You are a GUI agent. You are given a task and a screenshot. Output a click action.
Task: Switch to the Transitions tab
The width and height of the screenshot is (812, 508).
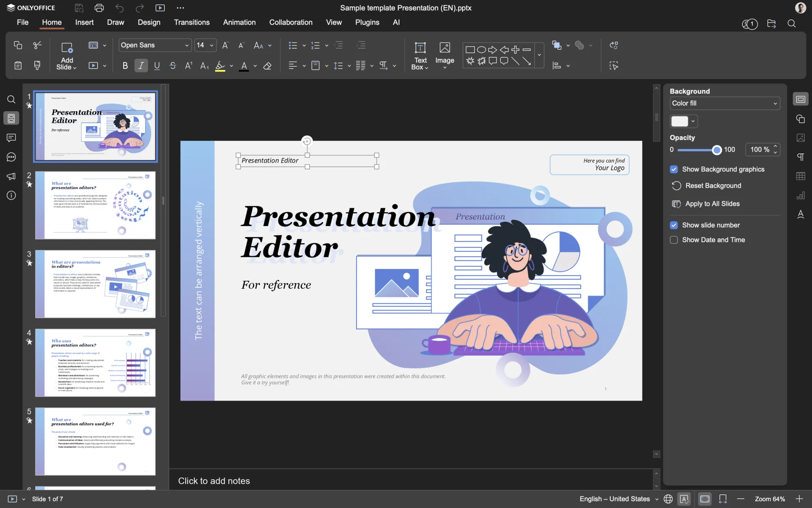pyautogui.click(x=192, y=22)
